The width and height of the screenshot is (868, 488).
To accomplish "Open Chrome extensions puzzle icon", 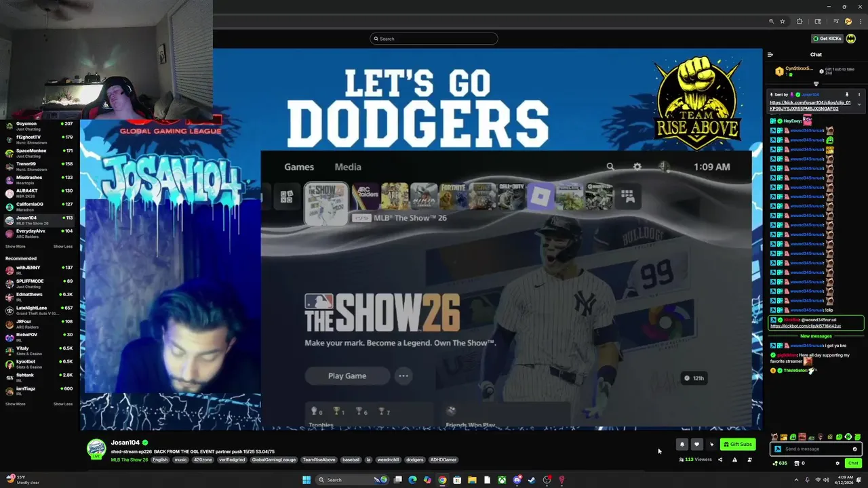I will 800,22.
